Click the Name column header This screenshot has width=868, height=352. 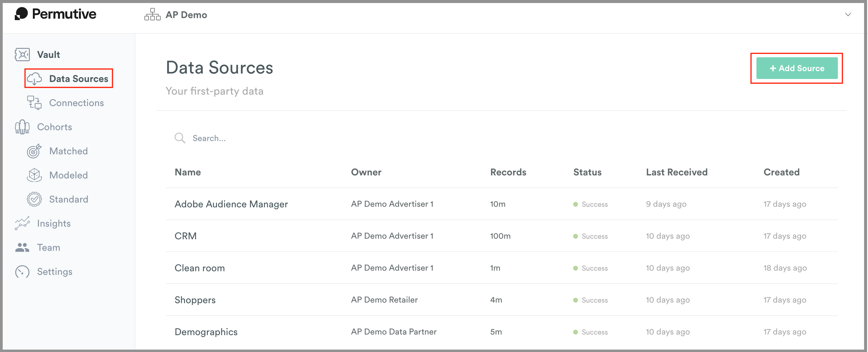[x=188, y=172]
